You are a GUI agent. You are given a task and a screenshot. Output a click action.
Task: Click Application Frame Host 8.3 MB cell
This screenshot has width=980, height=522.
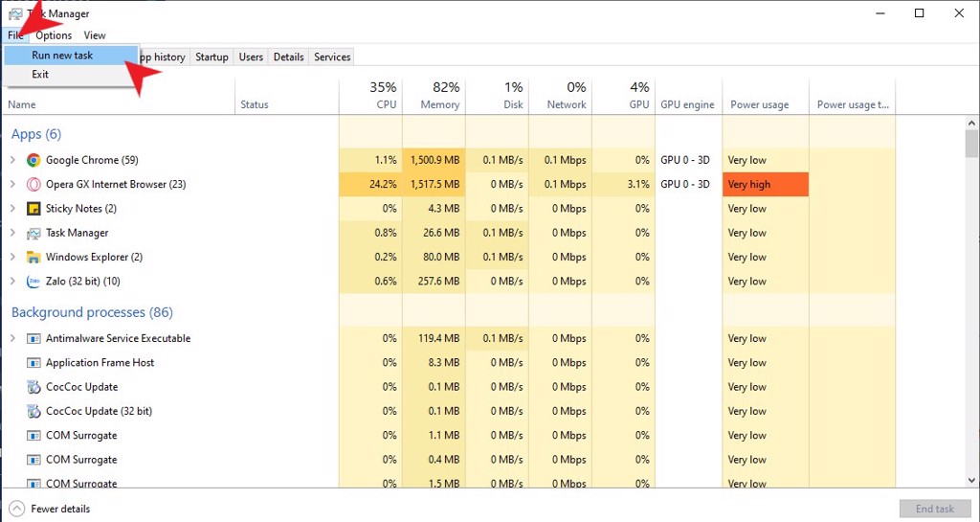tap(434, 363)
